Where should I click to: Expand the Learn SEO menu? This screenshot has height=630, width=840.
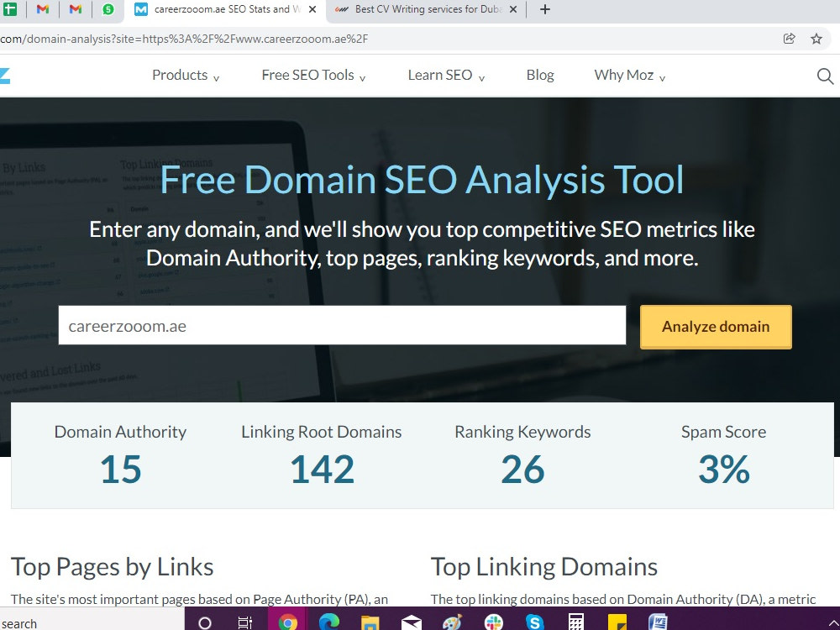(446, 75)
